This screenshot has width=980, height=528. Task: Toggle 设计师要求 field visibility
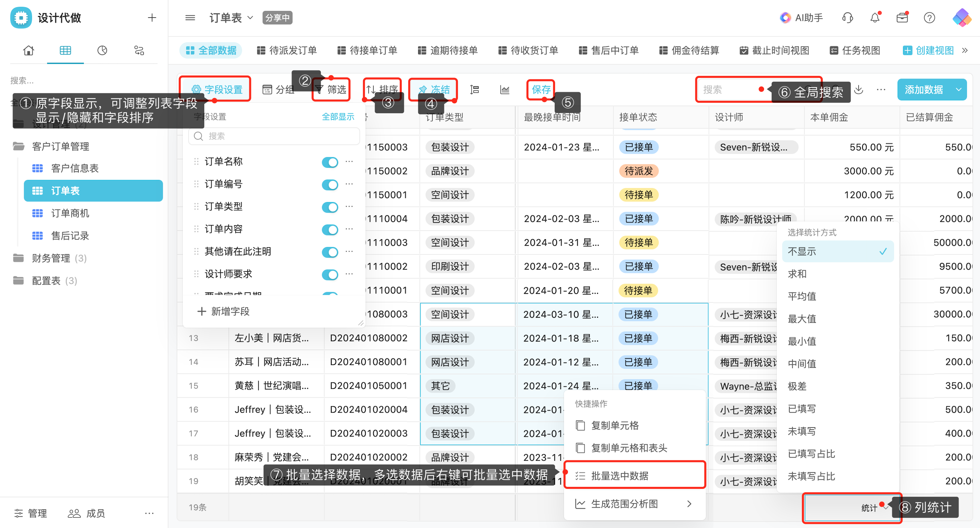click(330, 275)
